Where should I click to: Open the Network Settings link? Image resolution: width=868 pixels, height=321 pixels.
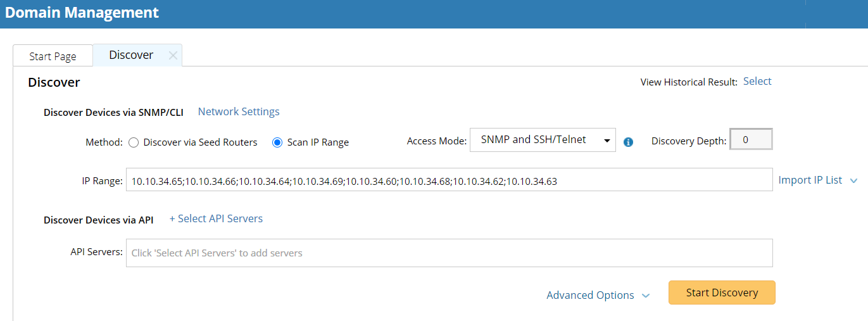click(x=239, y=111)
